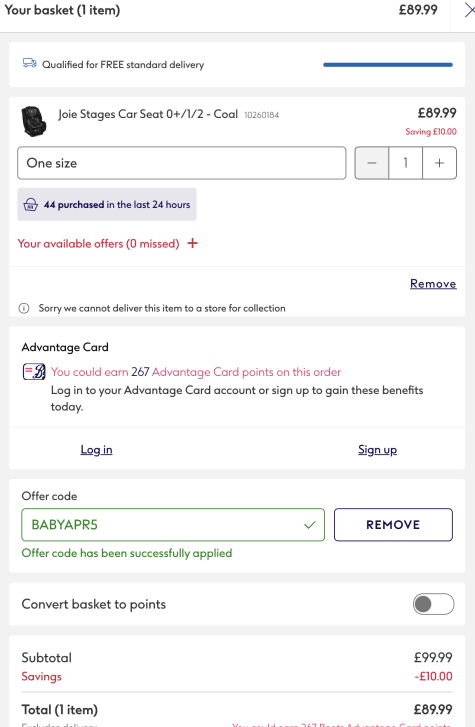Click the BABYAPR5 offer code input field
475x727 pixels.
click(173, 525)
